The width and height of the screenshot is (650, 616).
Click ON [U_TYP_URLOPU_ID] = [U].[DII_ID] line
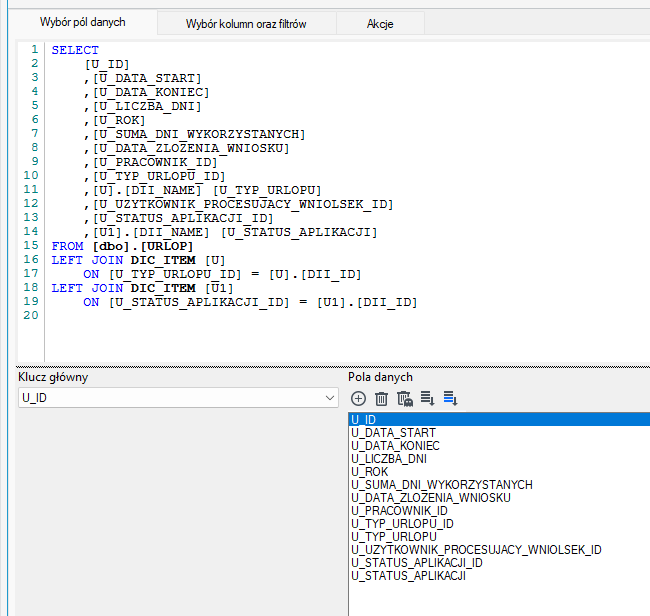tap(222, 274)
